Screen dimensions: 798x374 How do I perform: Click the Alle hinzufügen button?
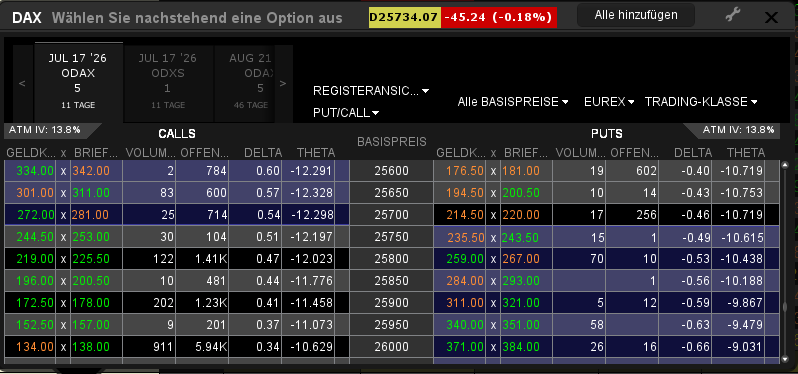pos(636,15)
